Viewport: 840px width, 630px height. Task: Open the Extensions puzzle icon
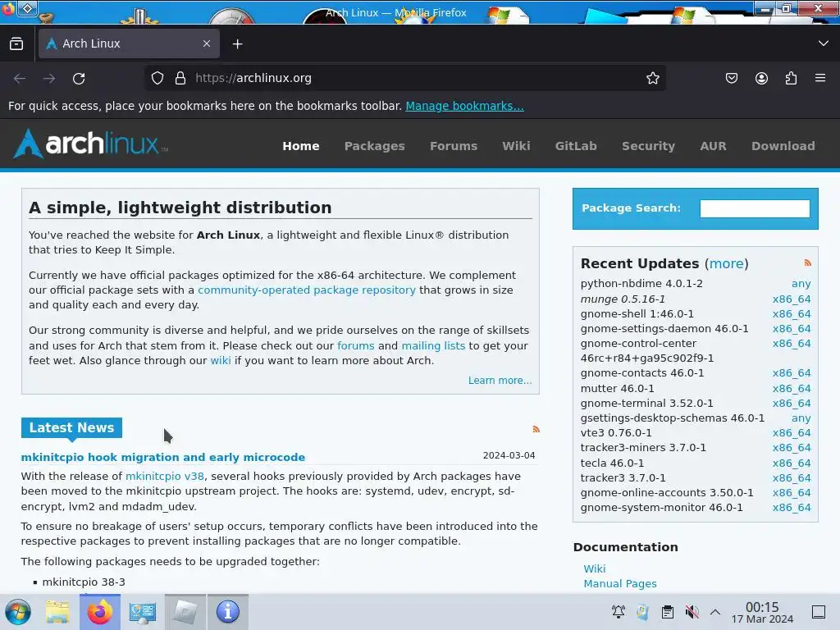coord(791,78)
